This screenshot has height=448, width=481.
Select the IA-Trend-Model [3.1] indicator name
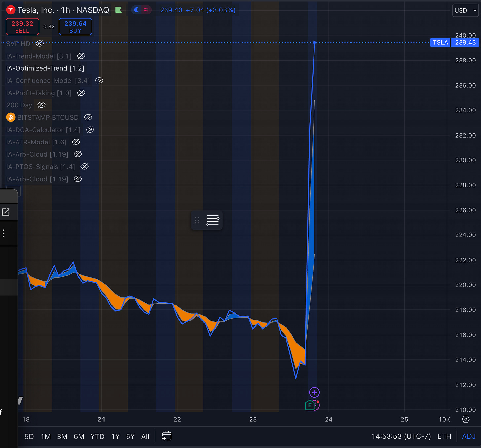click(x=39, y=56)
